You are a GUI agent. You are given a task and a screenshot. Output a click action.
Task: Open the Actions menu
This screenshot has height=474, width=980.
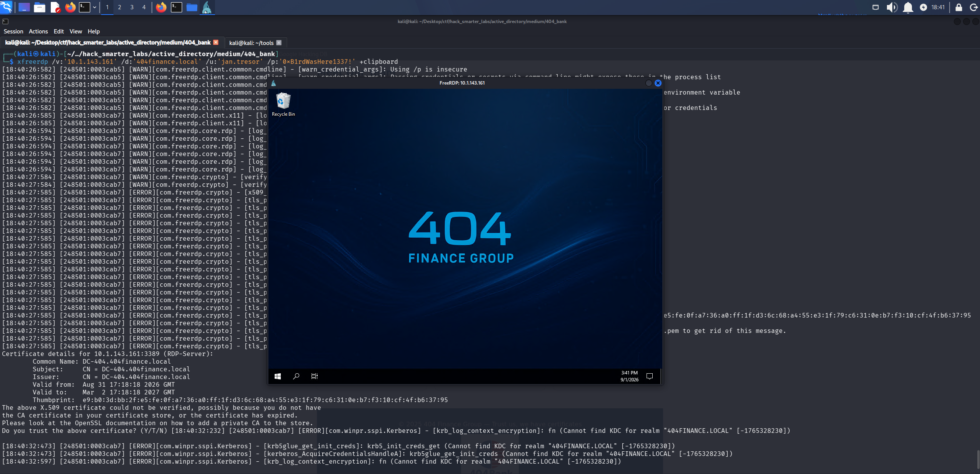(x=38, y=32)
